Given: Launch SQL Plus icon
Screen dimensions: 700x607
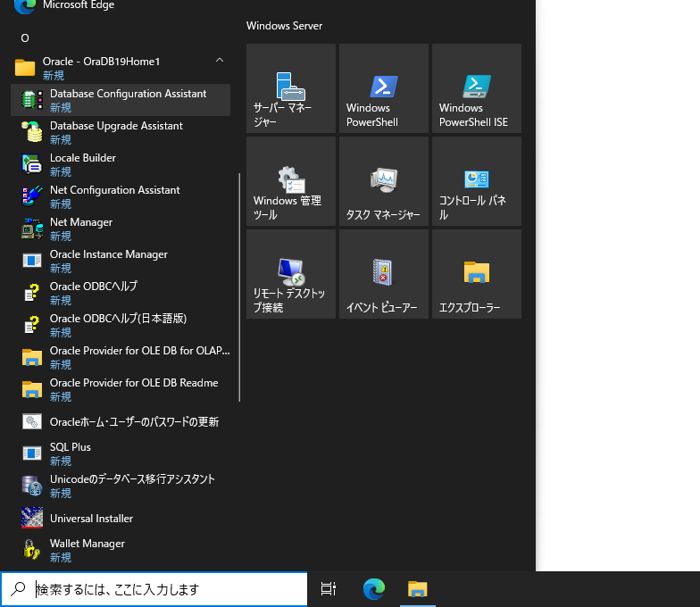Looking at the screenshot, I should (32, 453).
